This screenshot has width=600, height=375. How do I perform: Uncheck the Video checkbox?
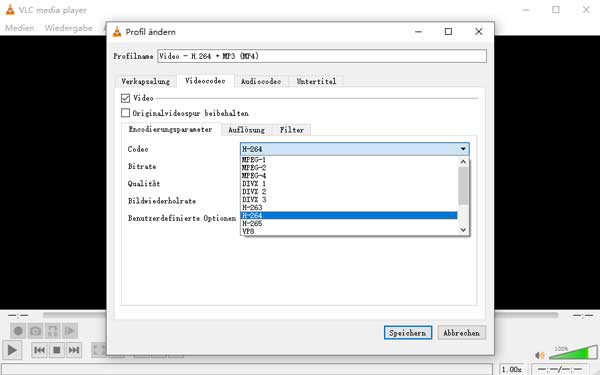125,98
